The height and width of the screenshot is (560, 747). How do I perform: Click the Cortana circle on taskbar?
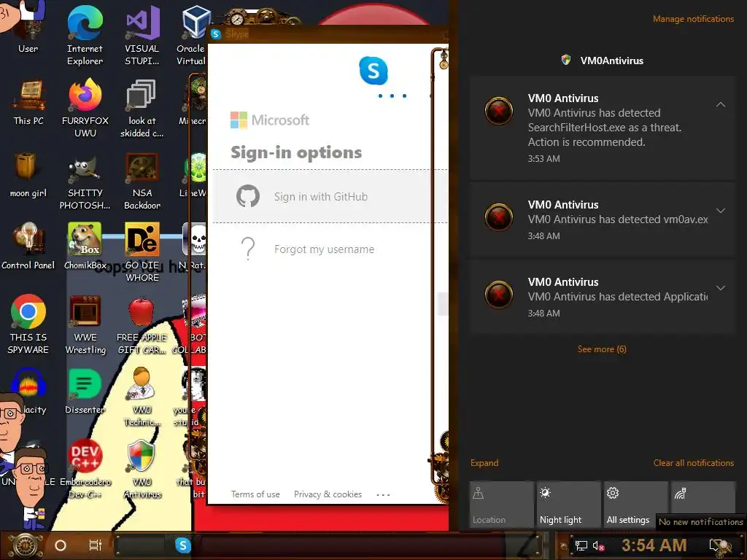click(61, 545)
